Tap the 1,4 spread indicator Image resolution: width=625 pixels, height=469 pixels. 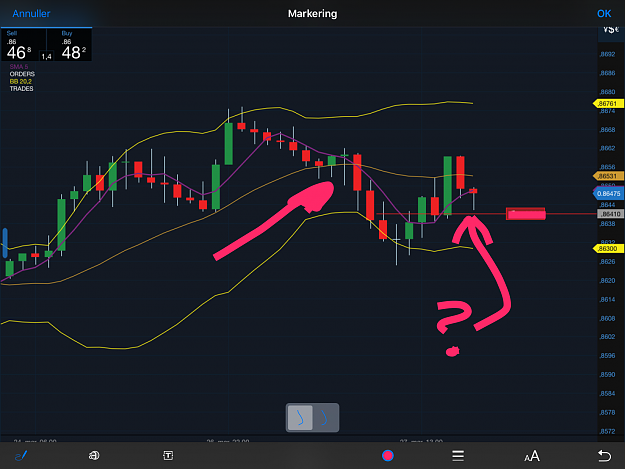coord(47,57)
